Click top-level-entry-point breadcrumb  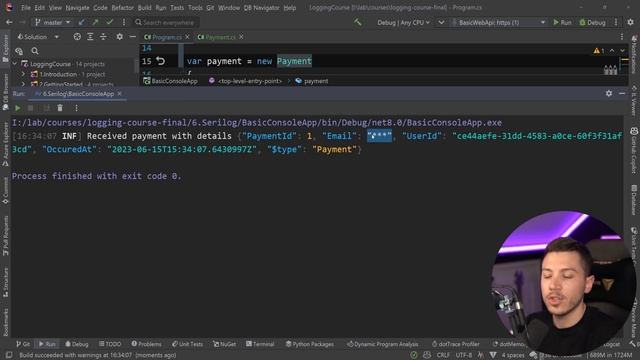[x=245, y=81]
